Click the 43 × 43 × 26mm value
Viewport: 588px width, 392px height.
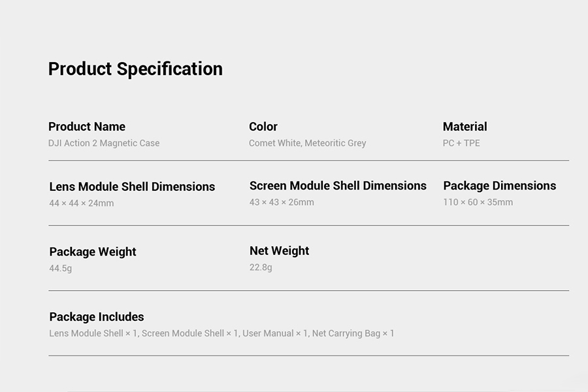282,202
